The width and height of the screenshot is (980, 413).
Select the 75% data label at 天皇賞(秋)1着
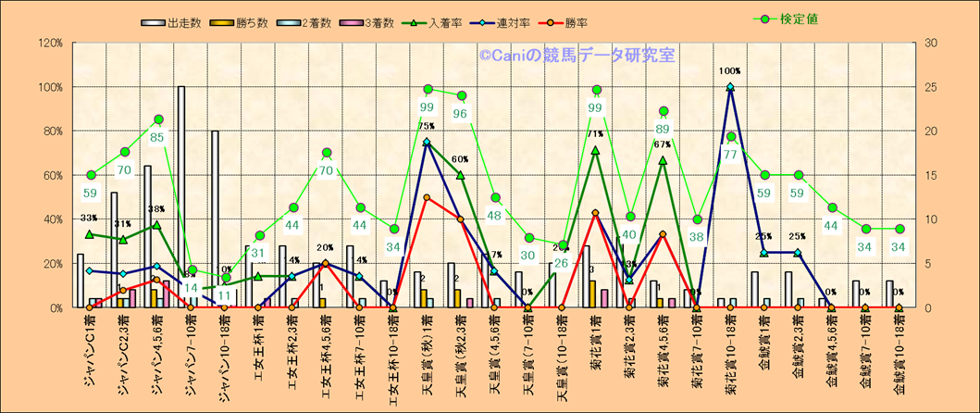click(427, 126)
